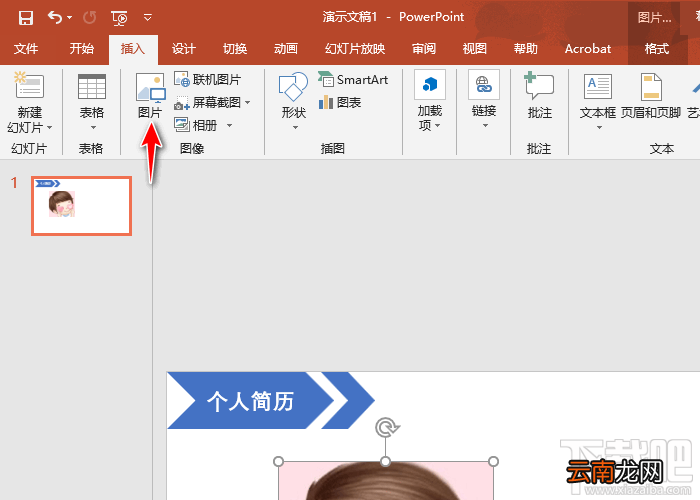Open the Acrobat tab
This screenshot has width=700, height=500.
click(x=588, y=48)
